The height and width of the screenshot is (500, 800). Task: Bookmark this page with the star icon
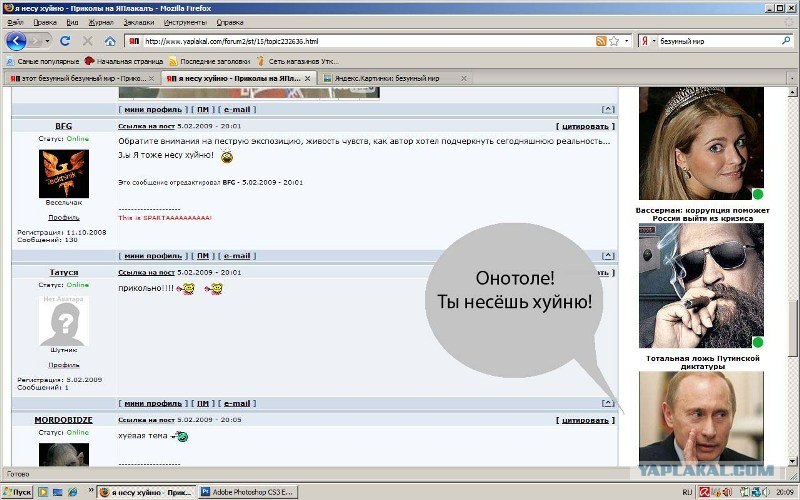coord(614,41)
